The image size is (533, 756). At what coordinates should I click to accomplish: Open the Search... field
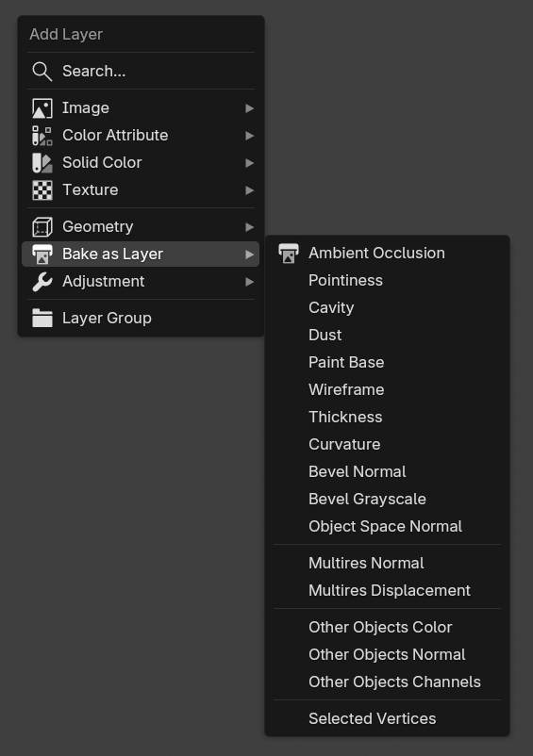click(x=141, y=72)
